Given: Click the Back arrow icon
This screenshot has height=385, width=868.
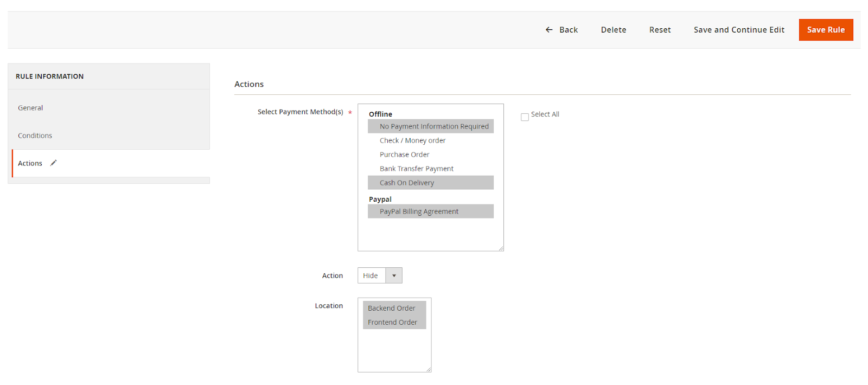Looking at the screenshot, I should tap(549, 30).
